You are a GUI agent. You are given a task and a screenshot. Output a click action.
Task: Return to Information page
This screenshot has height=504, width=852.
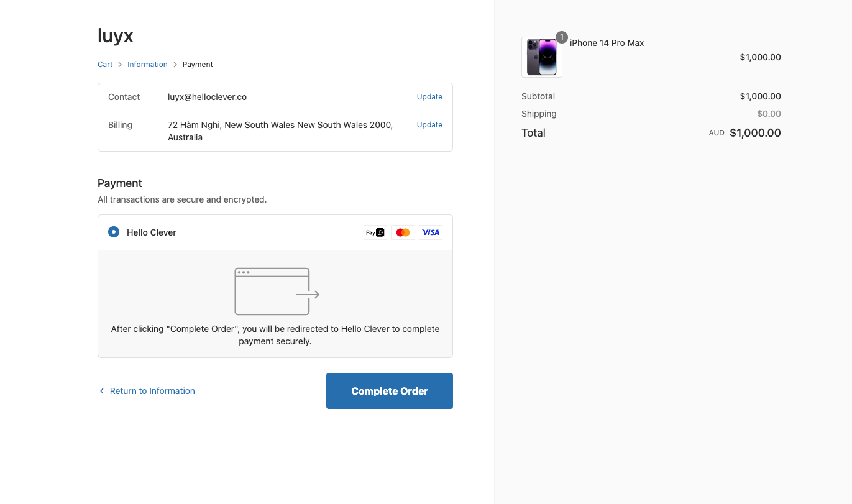coord(152,391)
